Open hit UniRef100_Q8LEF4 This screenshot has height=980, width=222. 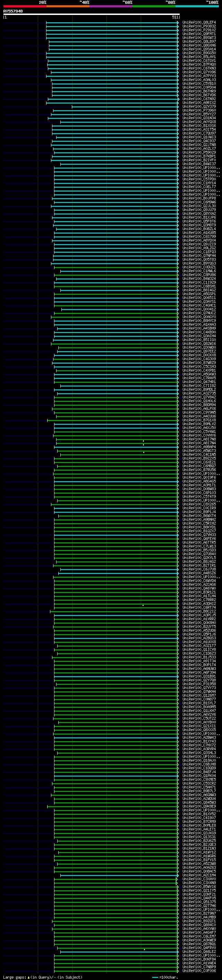click(199, 23)
